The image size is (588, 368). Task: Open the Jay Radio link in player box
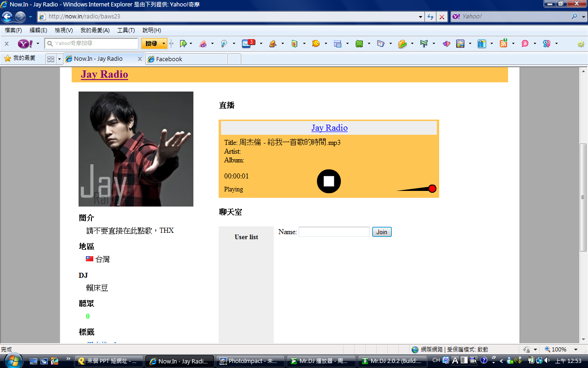(329, 128)
